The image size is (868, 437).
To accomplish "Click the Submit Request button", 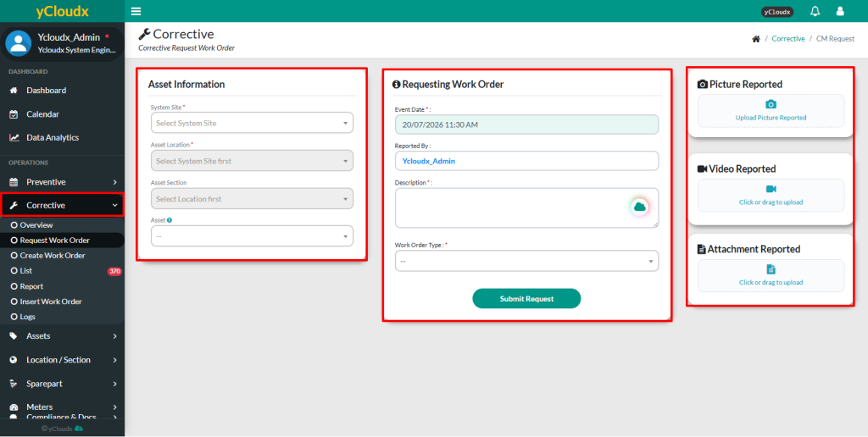I will click(x=526, y=299).
